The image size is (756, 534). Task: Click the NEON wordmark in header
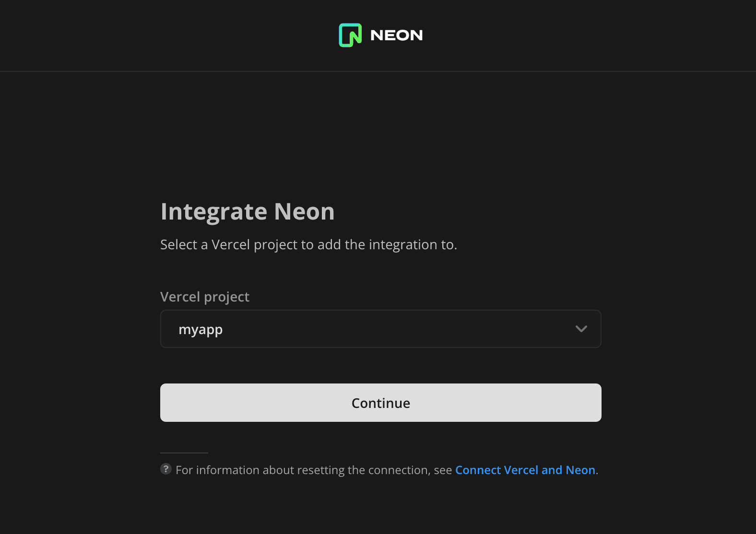click(x=396, y=35)
